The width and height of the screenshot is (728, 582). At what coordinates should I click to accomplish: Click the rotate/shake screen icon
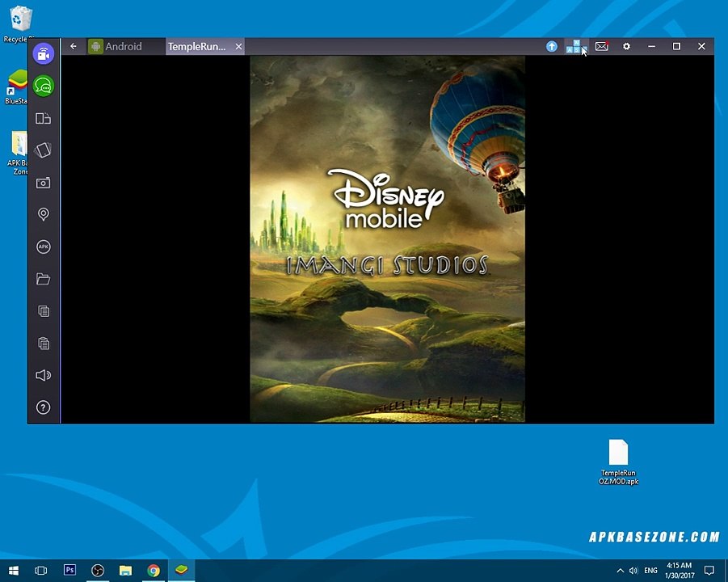(x=43, y=150)
